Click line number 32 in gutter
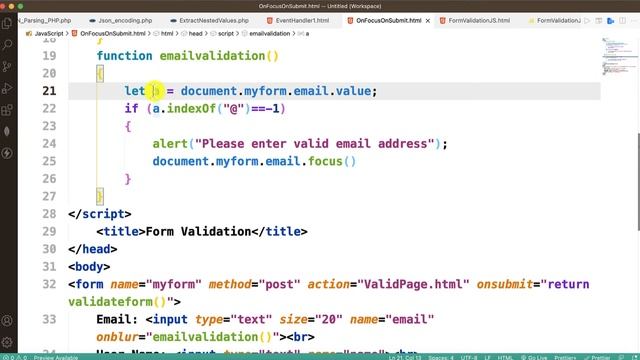The width and height of the screenshot is (640, 360). point(49,284)
